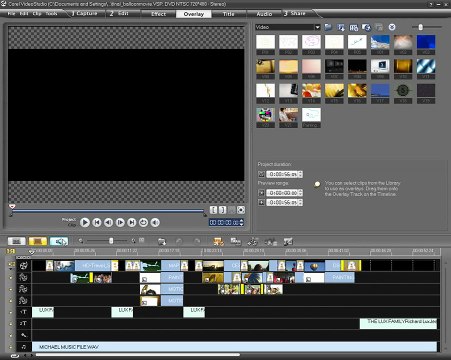Click the timeline horizontal scrollbar
The height and width of the screenshot is (360, 451).
(138, 355)
